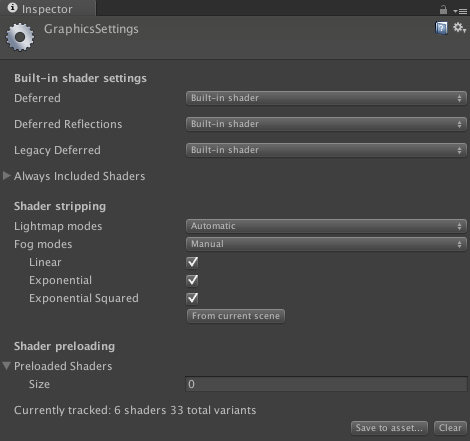
Task: Open the Deferred shader dropdown
Action: (x=326, y=98)
